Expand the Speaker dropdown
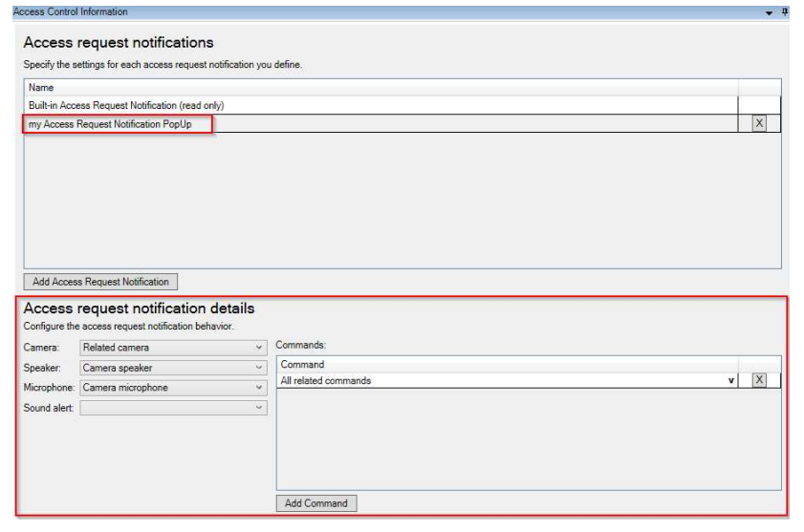804x532 pixels. coord(172,368)
